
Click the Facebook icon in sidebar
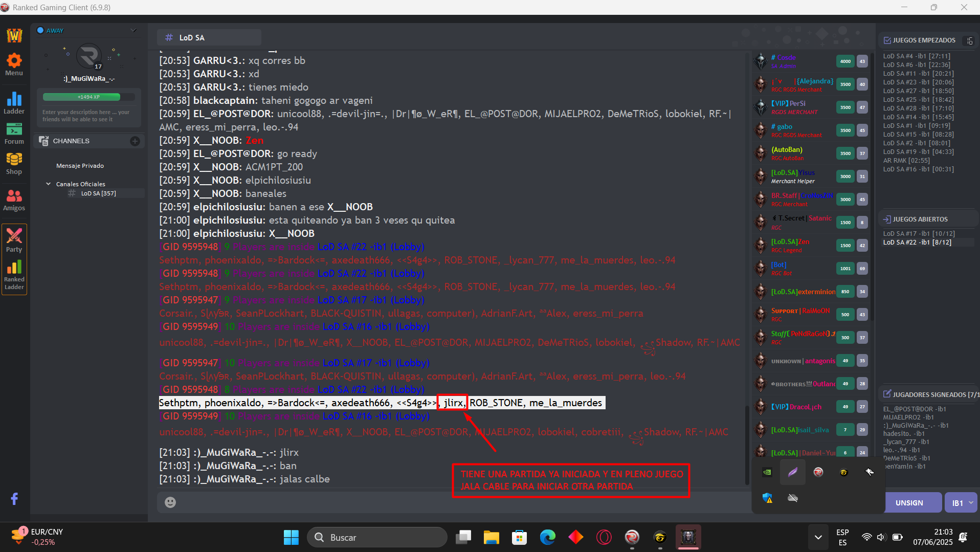tap(14, 499)
